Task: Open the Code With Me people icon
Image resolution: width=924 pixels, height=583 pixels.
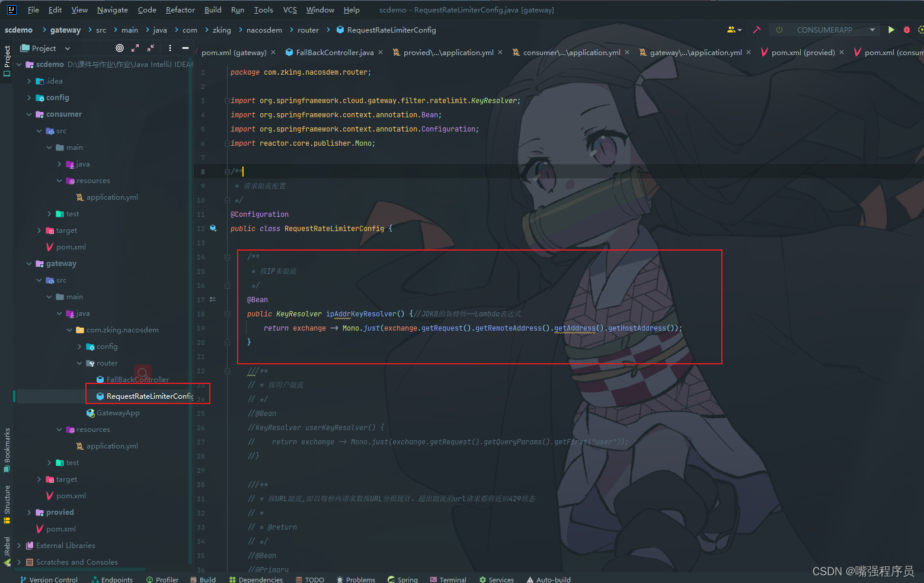Action: click(734, 30)
